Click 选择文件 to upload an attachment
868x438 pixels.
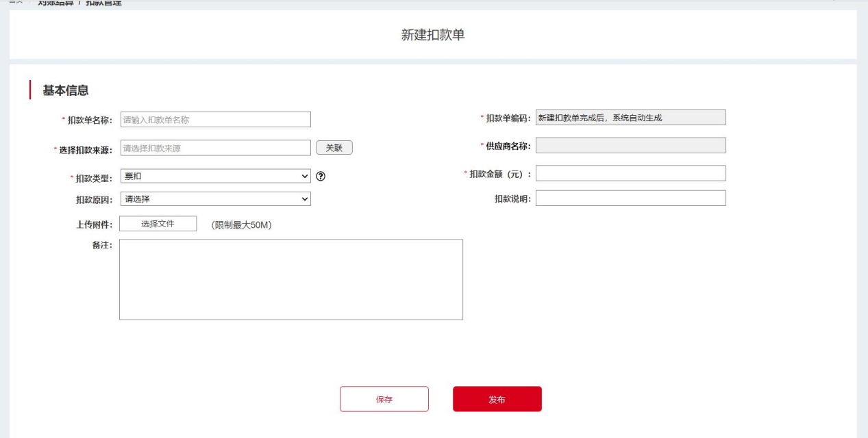tap(158, 224)
